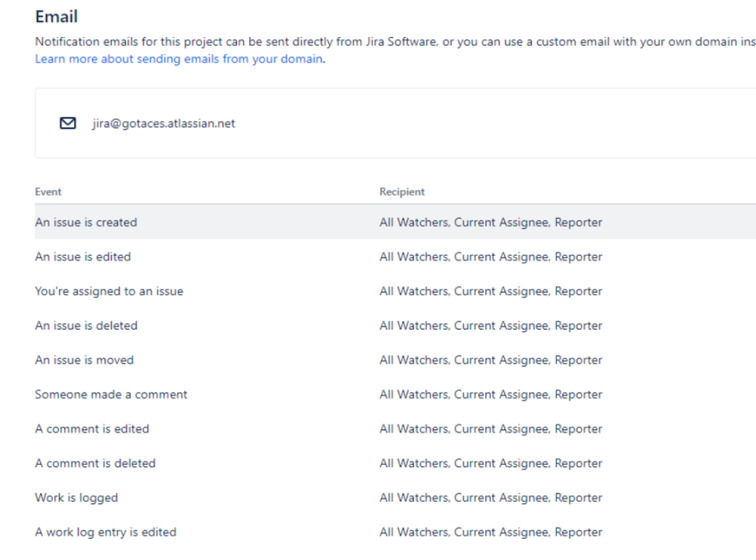Select the A work log entry is edited row
756x560 pixels.
[x=105, y=531]
